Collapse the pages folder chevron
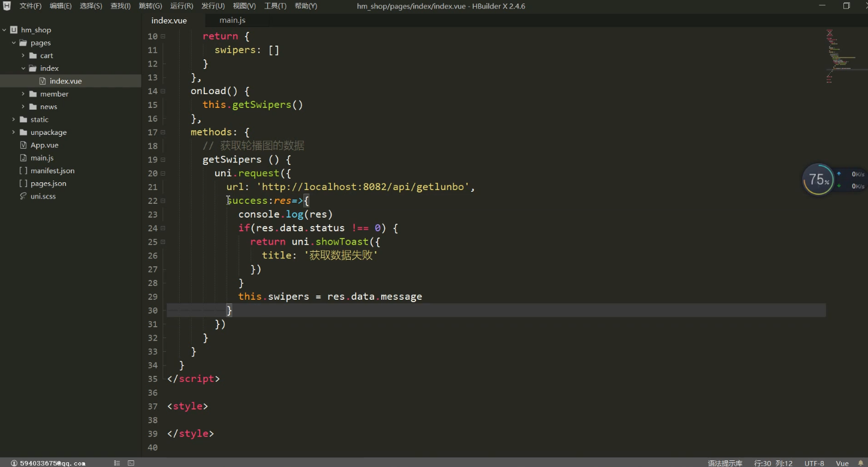The image size is (868, 467). tap(14, 43)
